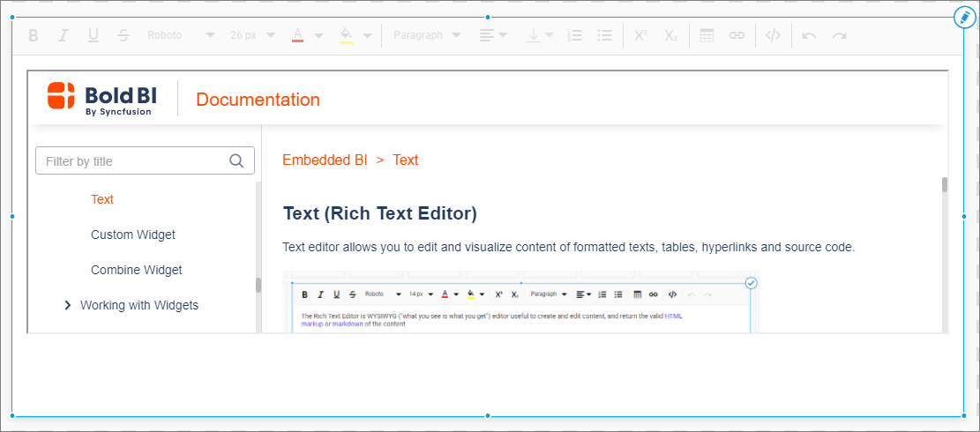Select Text in the sidebar tree

(101, 199)
